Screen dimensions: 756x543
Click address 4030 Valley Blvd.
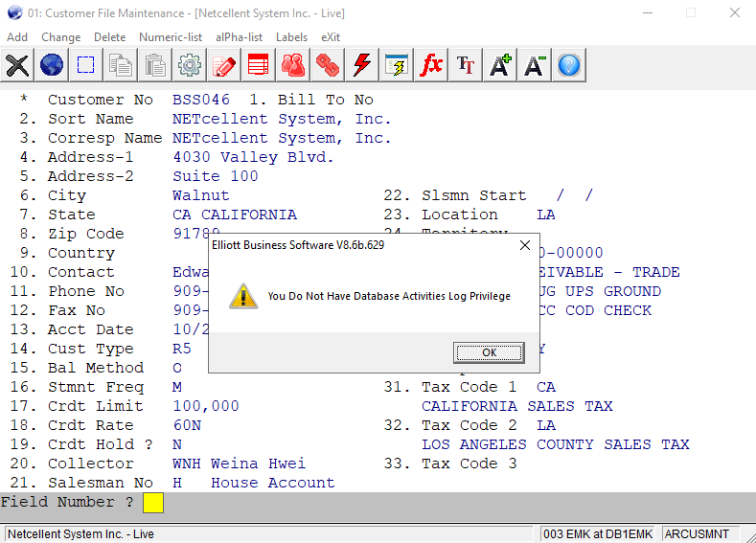click(x=253, y=157)
